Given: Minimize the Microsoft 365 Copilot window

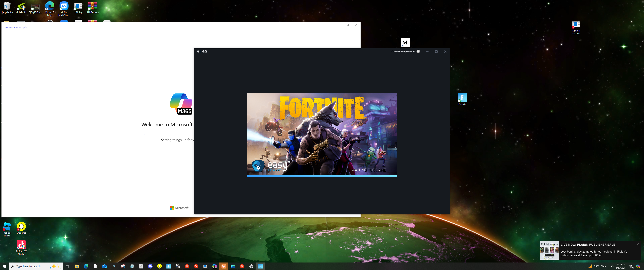Looking at the screenshot, I should [339, 25].
